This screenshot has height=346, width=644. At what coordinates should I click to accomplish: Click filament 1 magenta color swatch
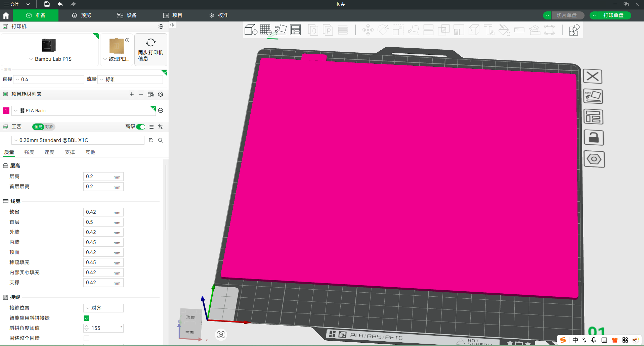point(6,110)
